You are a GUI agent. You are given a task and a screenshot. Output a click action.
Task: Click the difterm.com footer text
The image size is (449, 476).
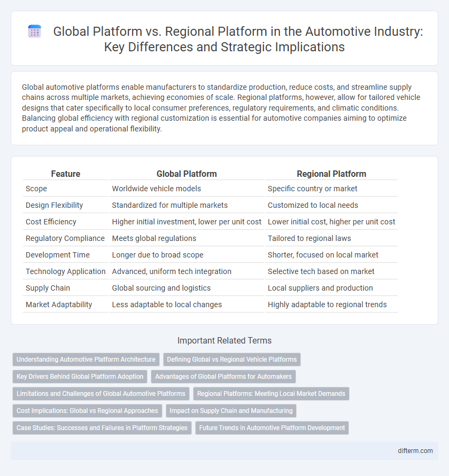415,451
